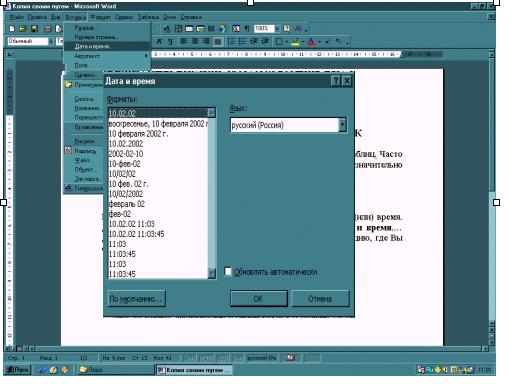Click the Open file toolbar icon

[23, 29]
